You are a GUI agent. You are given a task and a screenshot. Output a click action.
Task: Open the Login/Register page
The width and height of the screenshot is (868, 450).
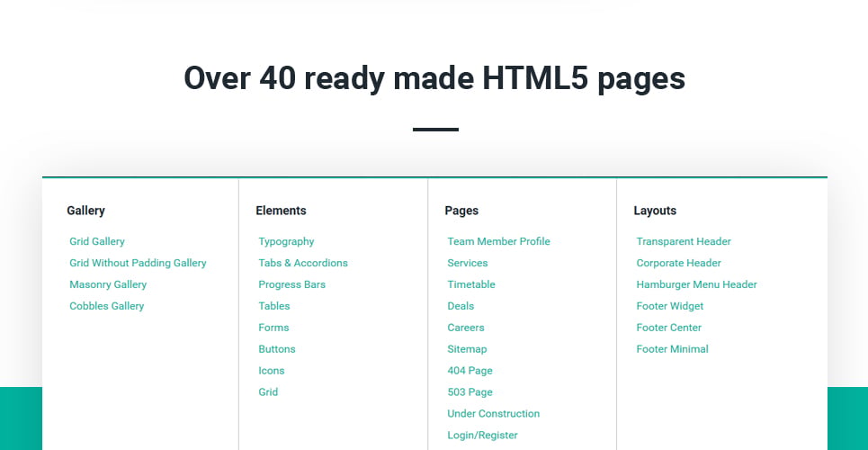point(483,436)
